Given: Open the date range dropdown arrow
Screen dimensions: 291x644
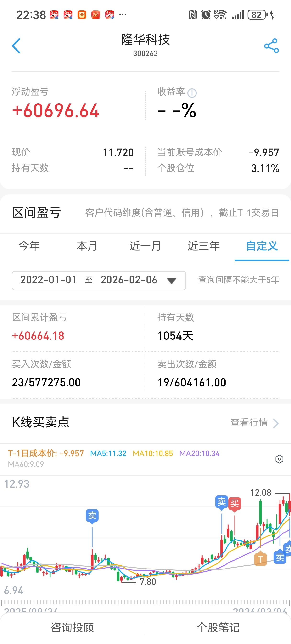Looking at the screenshot, I should point(172,281).
